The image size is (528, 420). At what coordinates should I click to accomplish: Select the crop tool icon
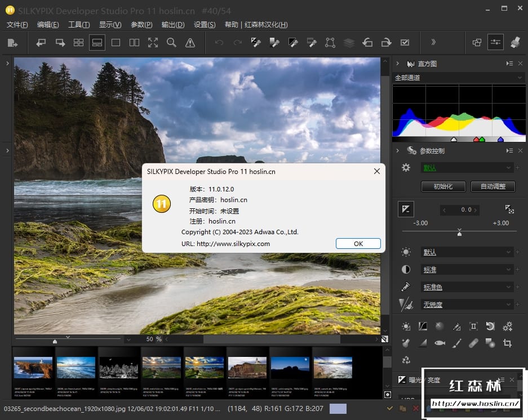click(508, 343)
